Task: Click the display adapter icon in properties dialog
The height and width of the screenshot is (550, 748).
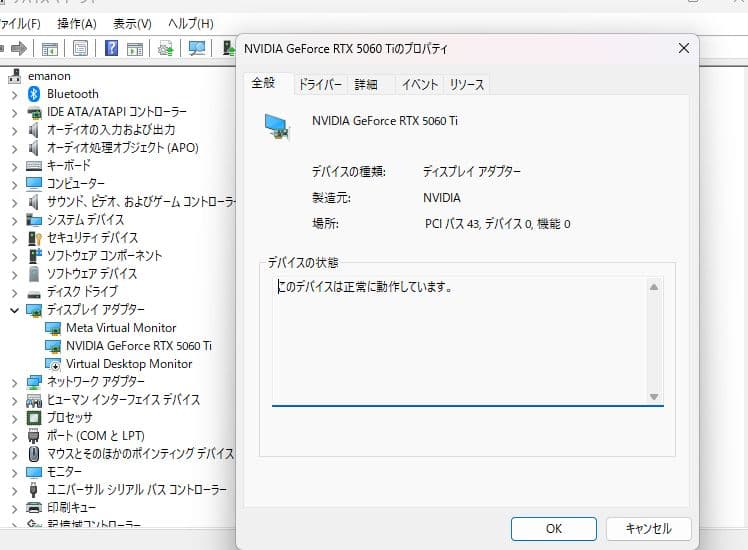Action: click(x=277, y=123)
